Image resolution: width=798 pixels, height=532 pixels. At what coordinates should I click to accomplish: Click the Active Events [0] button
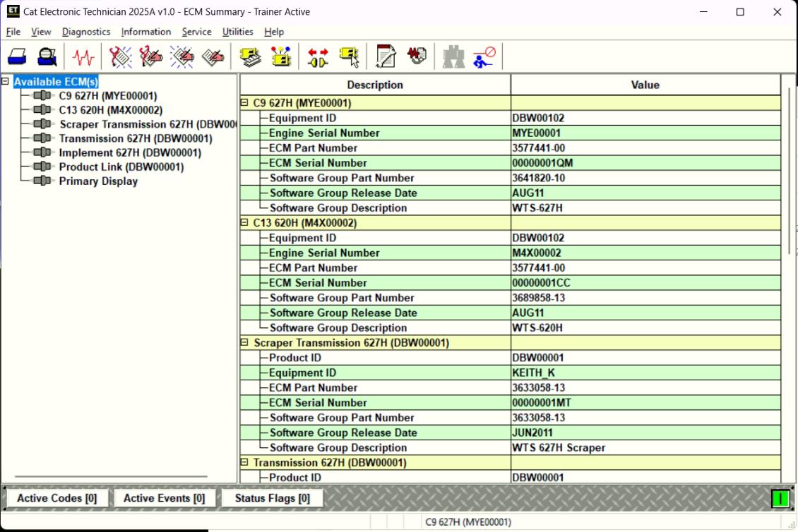point(165,498)
